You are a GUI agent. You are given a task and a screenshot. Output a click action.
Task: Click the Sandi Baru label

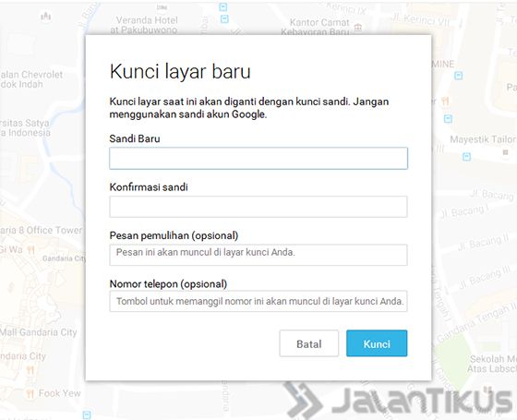pyautogui.click(x=135, y=138)
